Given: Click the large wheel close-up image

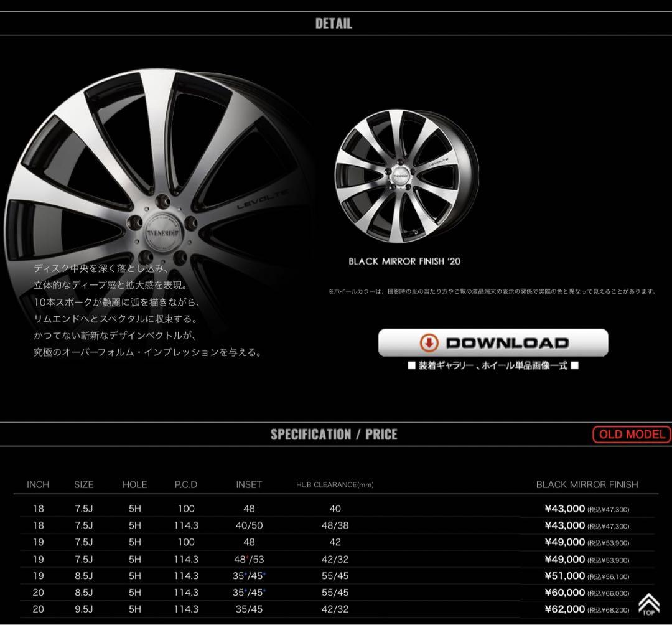Looking at the screenshot, I should [159, 206].
